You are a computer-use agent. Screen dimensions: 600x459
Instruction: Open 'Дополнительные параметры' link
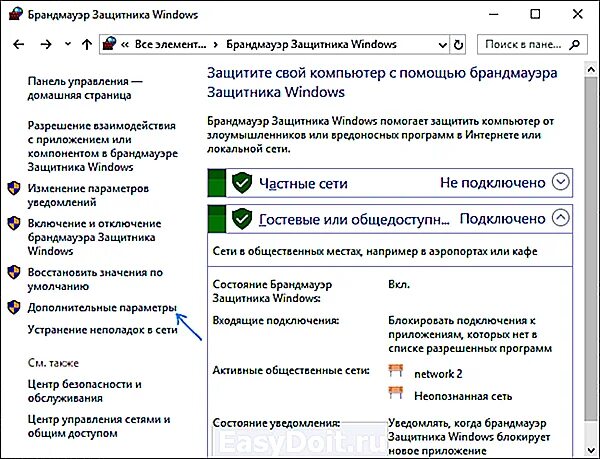(102, 308)
